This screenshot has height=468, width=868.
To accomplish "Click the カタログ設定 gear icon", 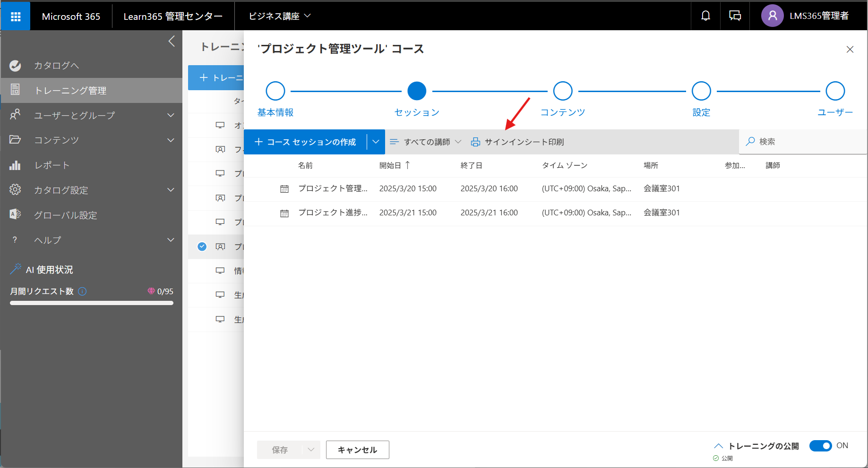I will [x=15, y=190].
